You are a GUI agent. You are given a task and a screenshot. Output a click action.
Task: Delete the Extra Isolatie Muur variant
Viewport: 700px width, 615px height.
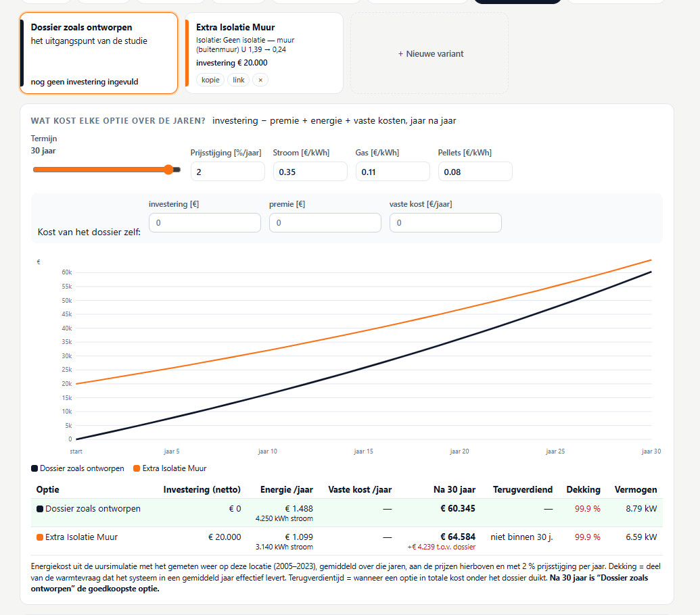260,80
